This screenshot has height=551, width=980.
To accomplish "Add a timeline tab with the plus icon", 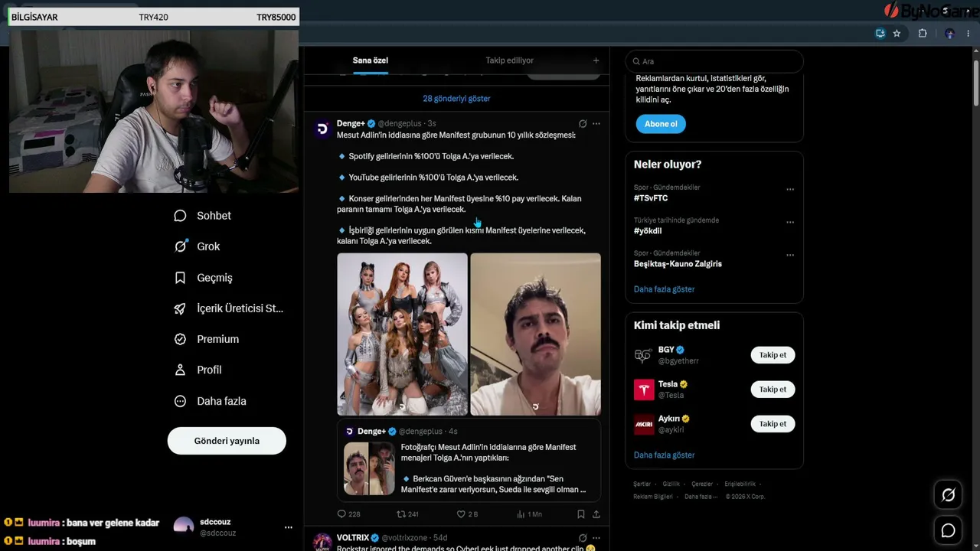I will (596, 60).
